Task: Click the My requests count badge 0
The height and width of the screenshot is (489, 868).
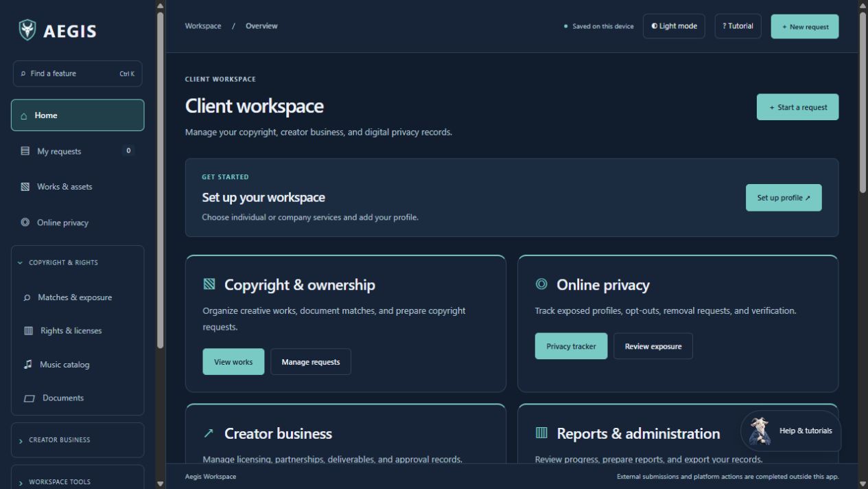Action: pos(128,151)
